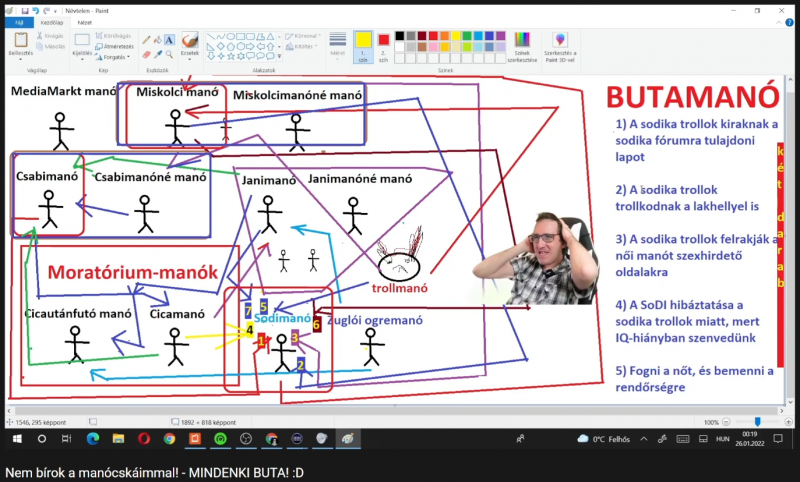
Task: Pick the green color swatch
Action: click(467, 36)
